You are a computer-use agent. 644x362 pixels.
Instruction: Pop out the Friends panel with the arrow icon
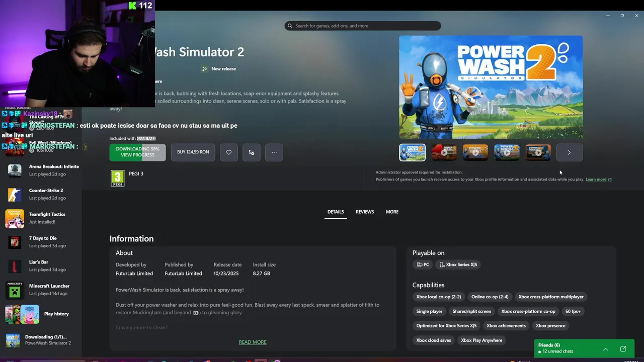623,349
